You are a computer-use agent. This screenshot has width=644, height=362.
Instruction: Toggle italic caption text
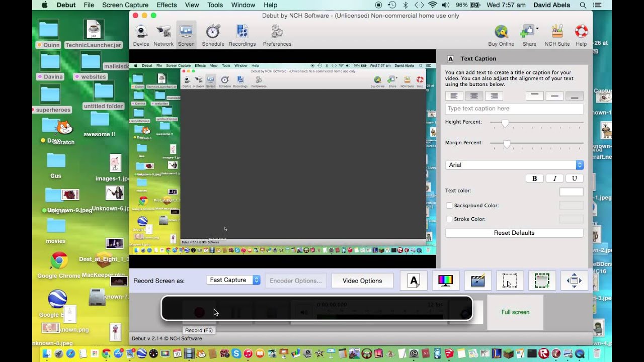[554, 178]
